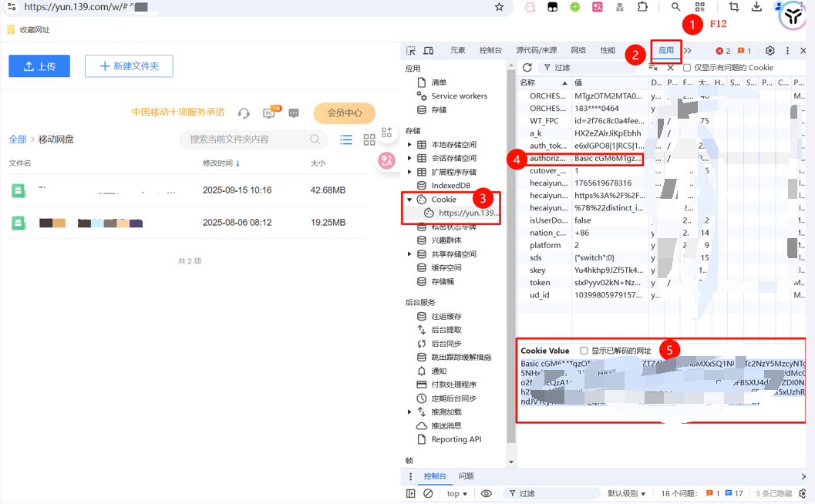The width and height of the screenshot is (815, 504).
Task: Open the 默认级别 log level dropdown
Action: click(x=626, y=494)
